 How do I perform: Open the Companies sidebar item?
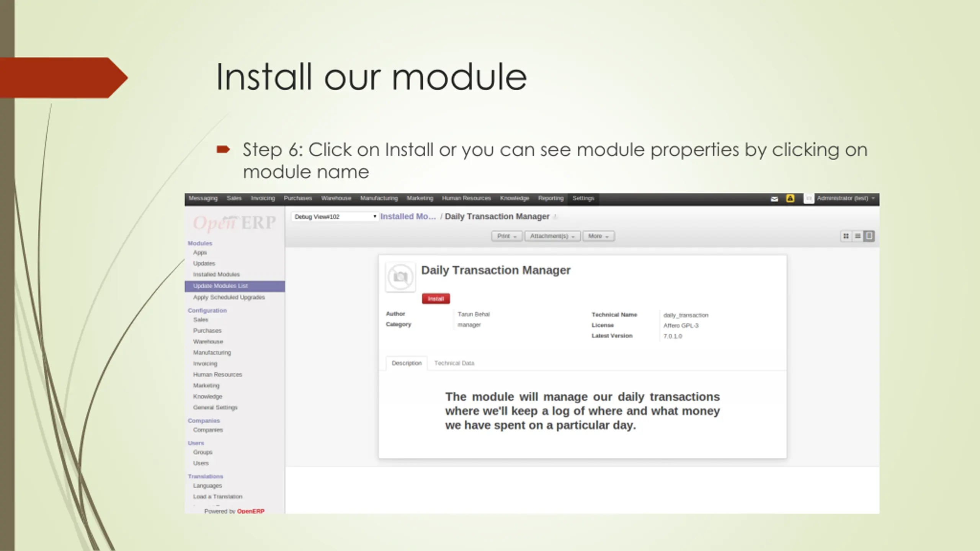(x=208, y=430)
